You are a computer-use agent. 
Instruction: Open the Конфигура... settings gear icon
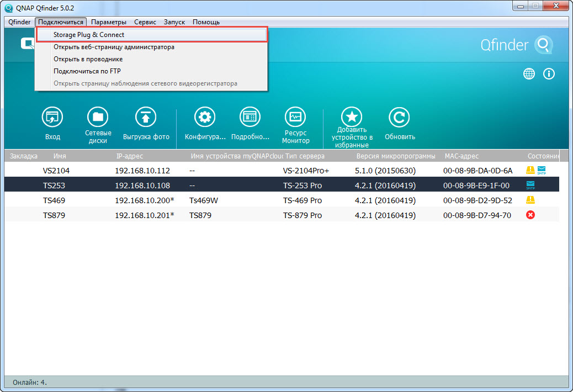click(205, 117)
